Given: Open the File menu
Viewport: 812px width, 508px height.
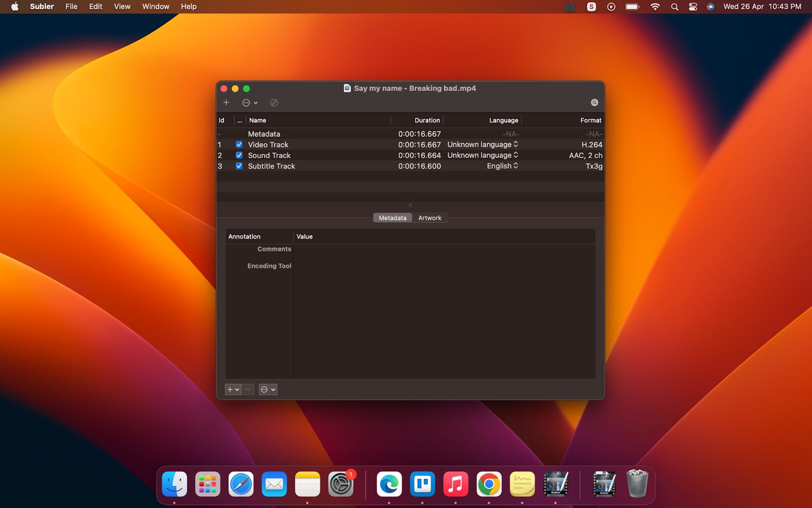Looking at the screenshot, I should point(72,7).
